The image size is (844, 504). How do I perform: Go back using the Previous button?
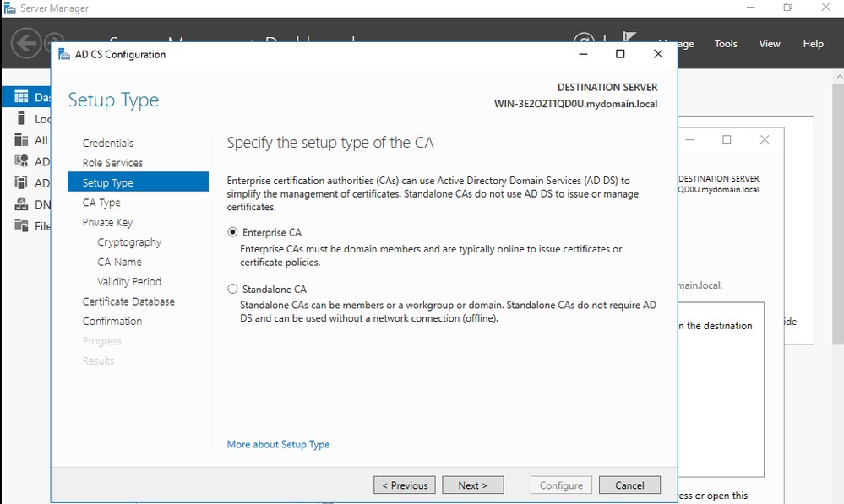(x=404, y=485)
